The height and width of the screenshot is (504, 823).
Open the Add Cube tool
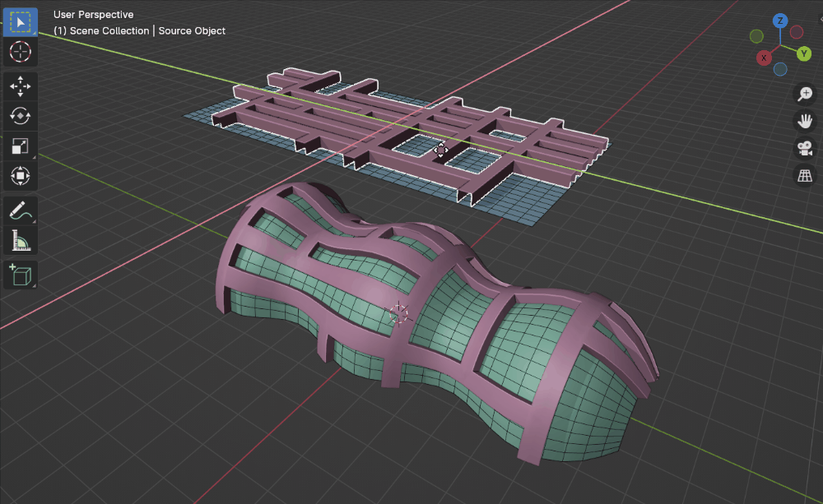[x=20, y=275]
